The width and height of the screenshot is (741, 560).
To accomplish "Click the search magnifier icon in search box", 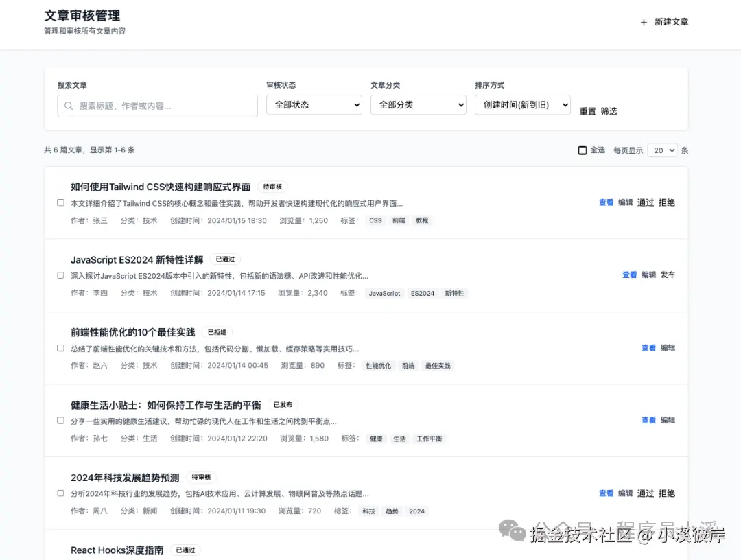I will coord(69,106).
